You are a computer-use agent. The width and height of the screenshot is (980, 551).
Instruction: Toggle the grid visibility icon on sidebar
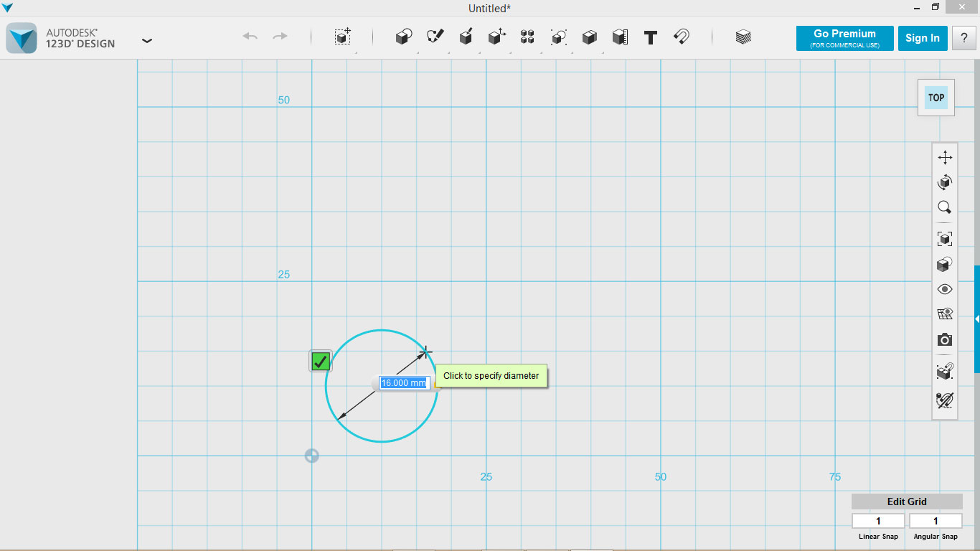(x=945, y=313)
